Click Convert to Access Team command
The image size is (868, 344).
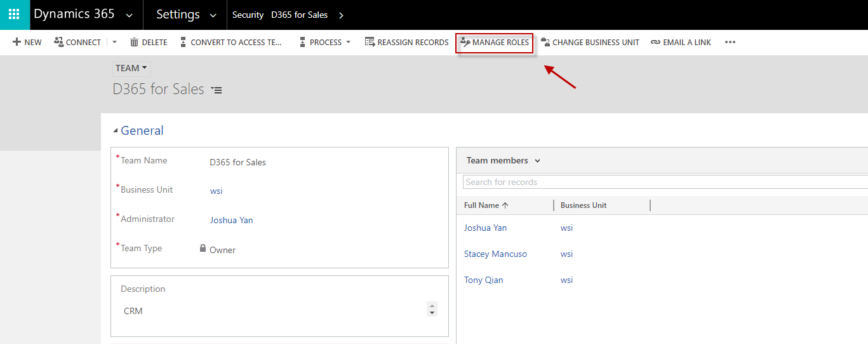(x=230, y=42)
